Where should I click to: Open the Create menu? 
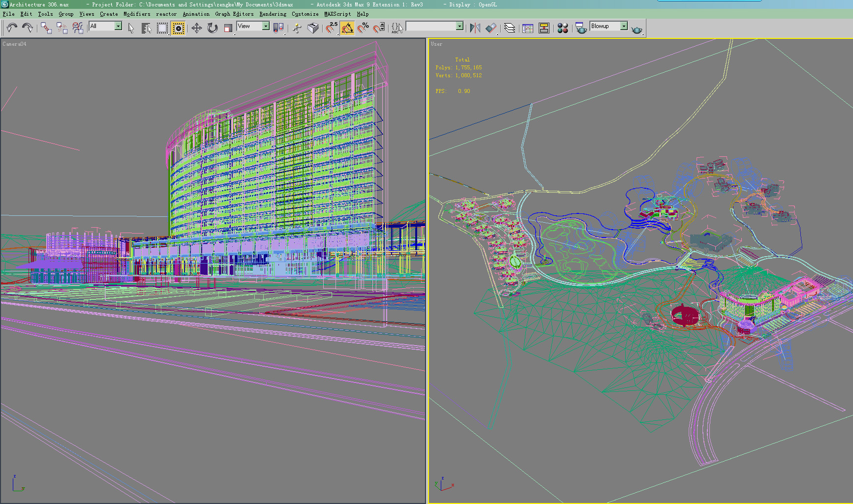(x=109, y=14)
